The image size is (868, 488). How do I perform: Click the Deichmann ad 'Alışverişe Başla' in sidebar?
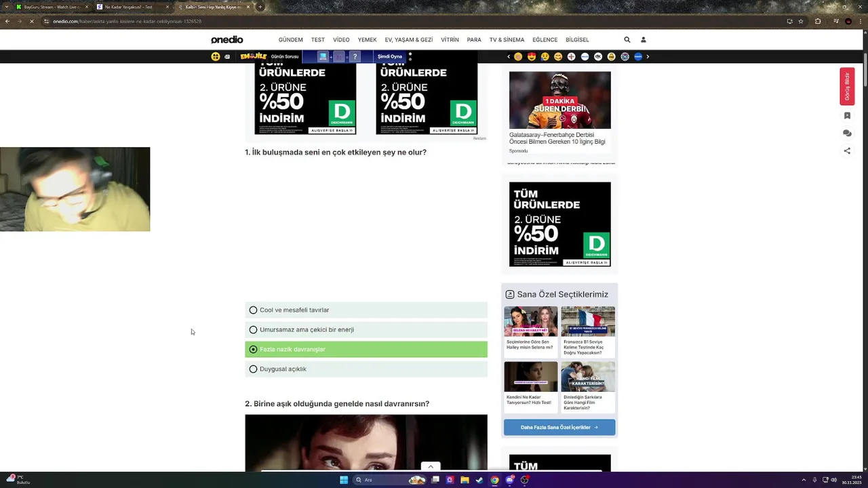587,262
